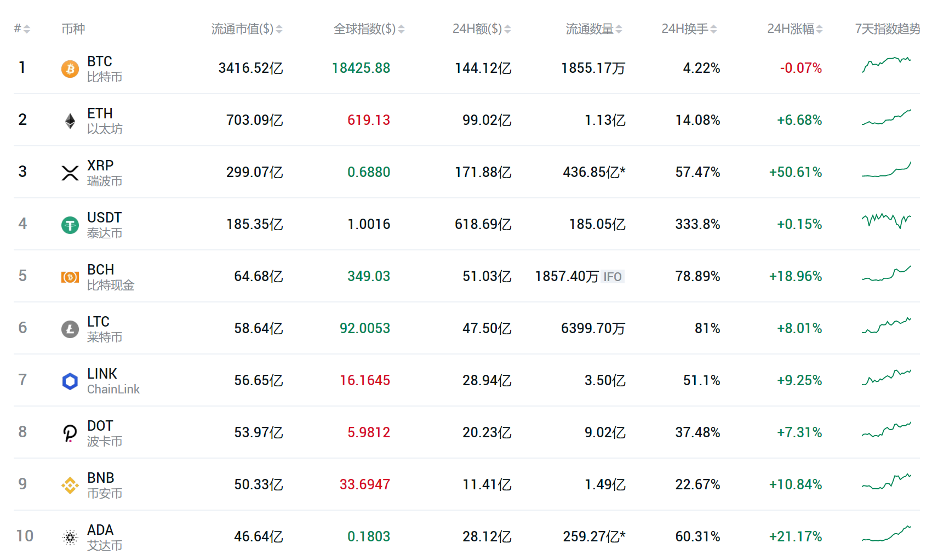Screen dimensions: 932x560
Task: Click ADA price 0.1803
Action: pyautogui.click(x=369, y=536)
